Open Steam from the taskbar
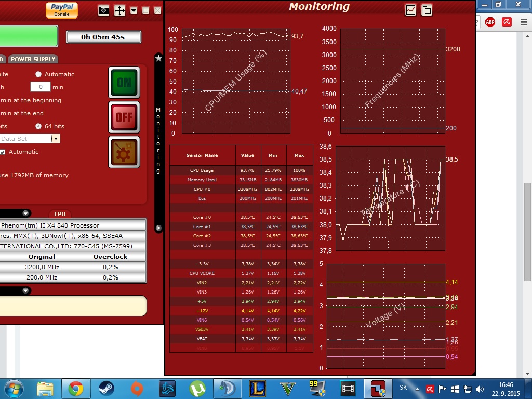Image resolution: width=532 pixels, height=399 pixels. coord(106,389)
